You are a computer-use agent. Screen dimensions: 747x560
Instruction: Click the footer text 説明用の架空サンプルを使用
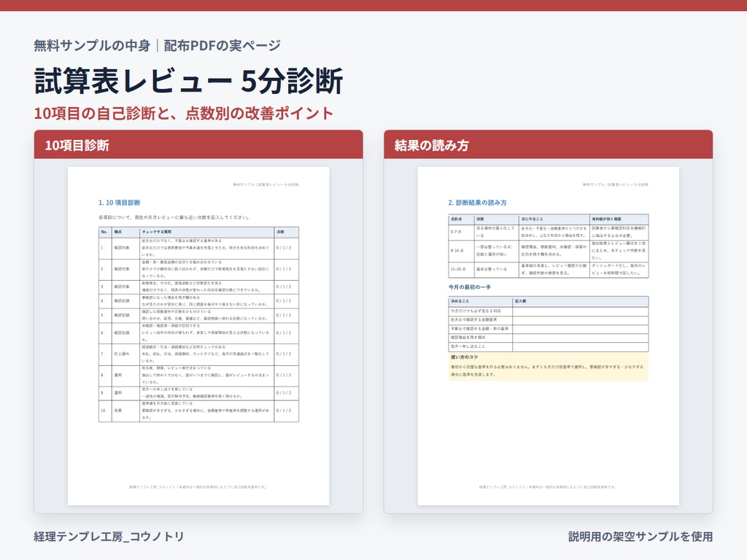640,537
